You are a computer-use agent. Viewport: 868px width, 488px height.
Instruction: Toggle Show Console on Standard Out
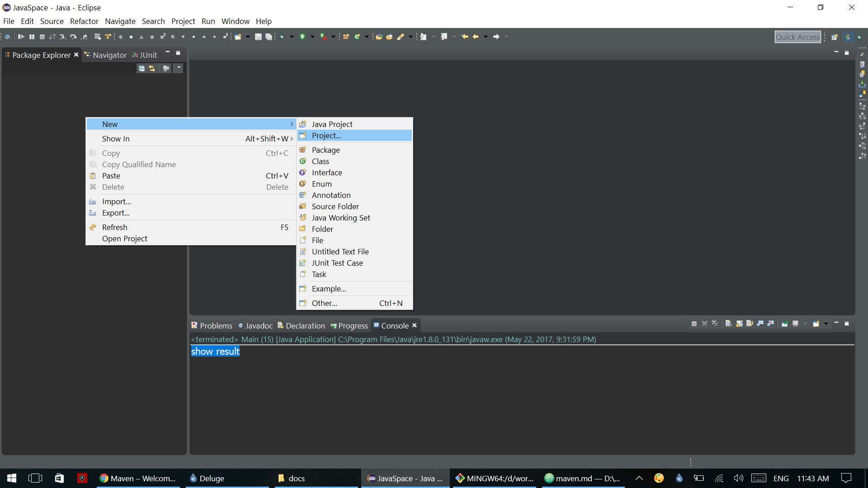760,324
